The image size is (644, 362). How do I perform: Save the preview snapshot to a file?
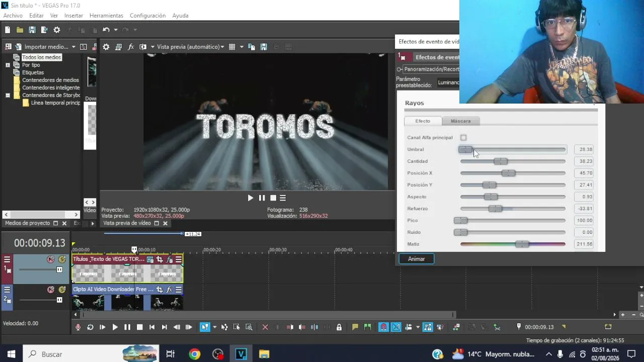coord(264,47)
